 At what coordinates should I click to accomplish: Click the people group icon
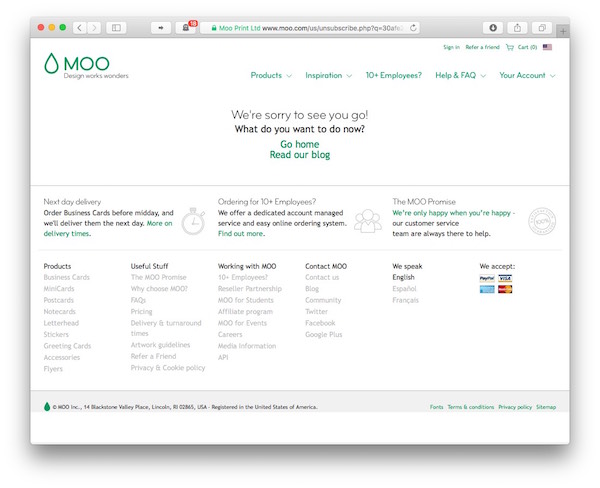368,221
